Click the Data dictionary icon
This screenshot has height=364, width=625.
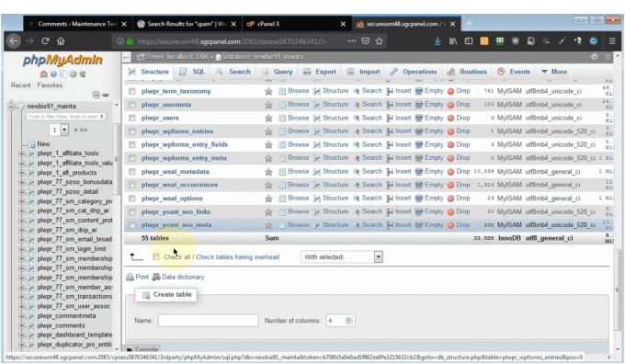click(x=156, y=277)
